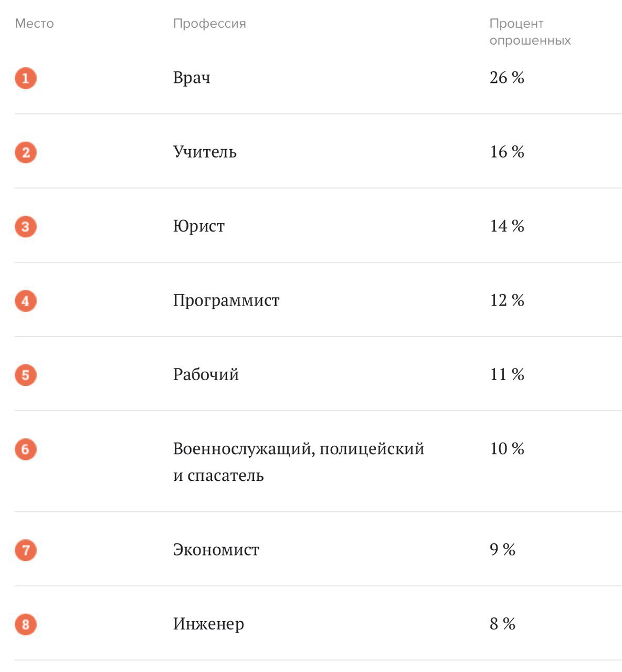Select the Учитель profession entry
Viewport: 622px width, 672px height.
[205, 152]
